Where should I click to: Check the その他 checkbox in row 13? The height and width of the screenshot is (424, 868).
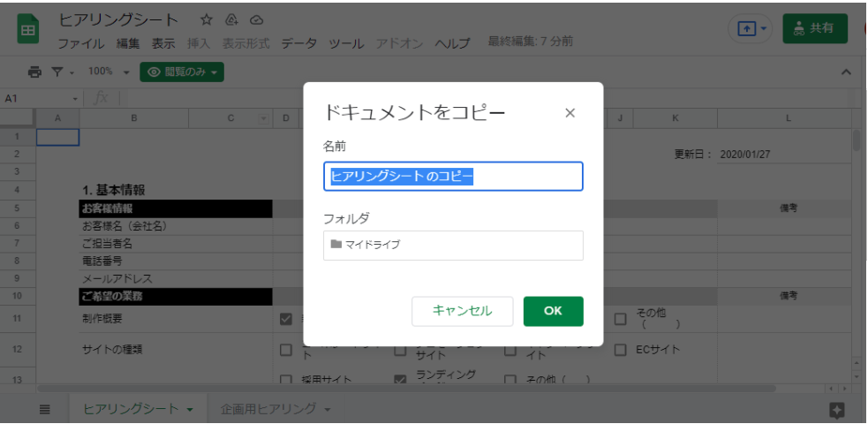[510, 380]
